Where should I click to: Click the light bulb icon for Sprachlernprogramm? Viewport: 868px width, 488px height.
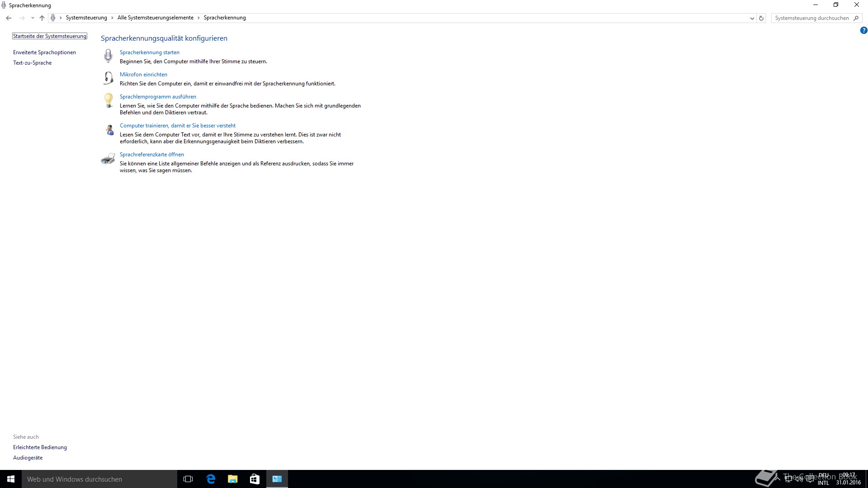[x=108, y=100]
